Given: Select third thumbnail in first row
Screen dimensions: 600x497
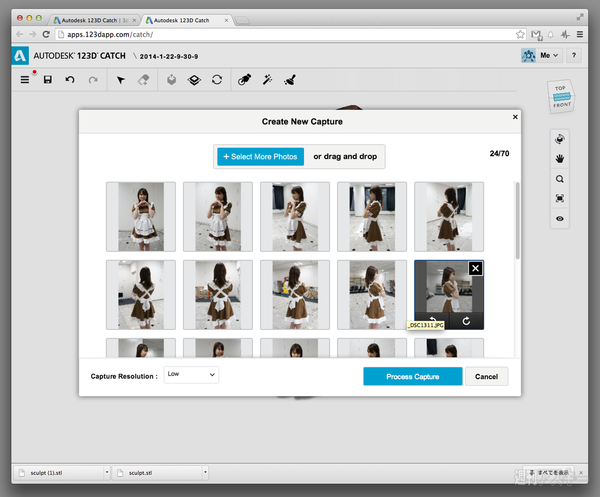Looking at the screenshot, I should click(295, 217).
